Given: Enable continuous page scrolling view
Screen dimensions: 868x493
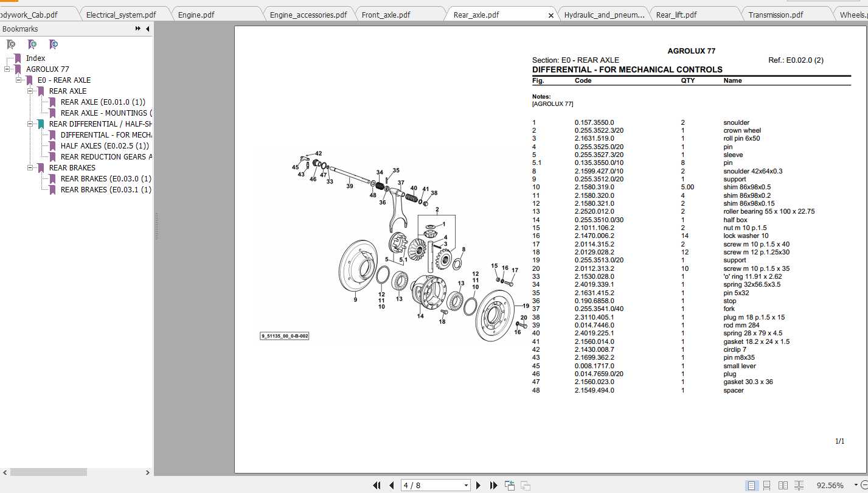Looking at the screenshot, I should 766,485.
